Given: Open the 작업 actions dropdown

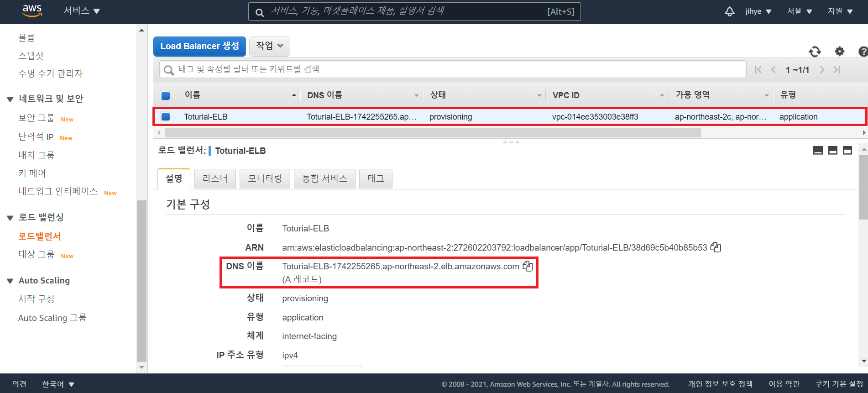Looking at the screenshot, I should click(x=270, y=46).
